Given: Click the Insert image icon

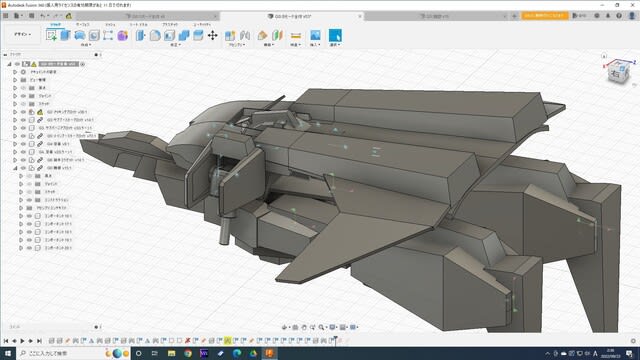Looking at the screenshot, I should point(315,36).
